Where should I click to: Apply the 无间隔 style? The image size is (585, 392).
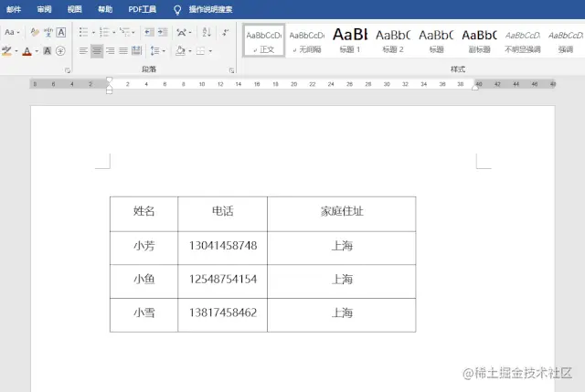[x=307, y=40]
